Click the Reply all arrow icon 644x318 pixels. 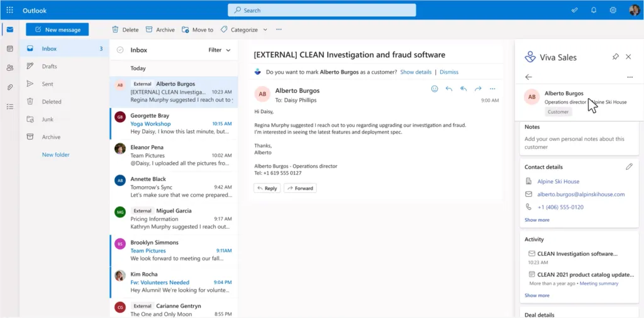[464, 89]
